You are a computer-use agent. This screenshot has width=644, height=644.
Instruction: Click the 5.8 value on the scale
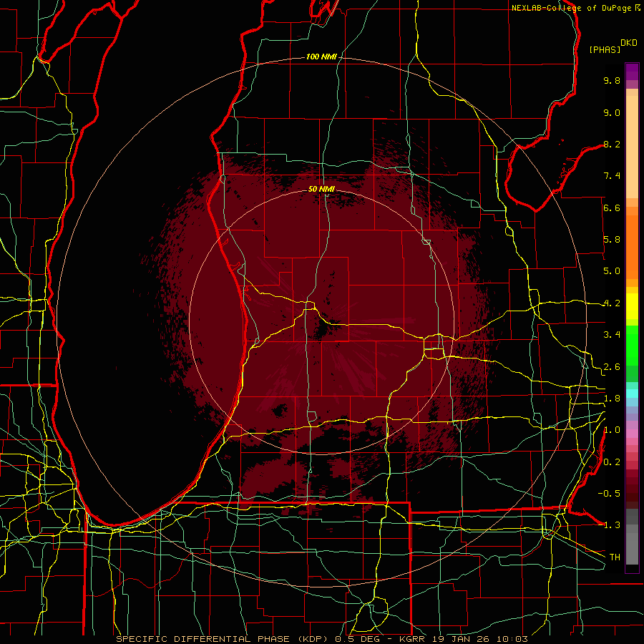612,240
